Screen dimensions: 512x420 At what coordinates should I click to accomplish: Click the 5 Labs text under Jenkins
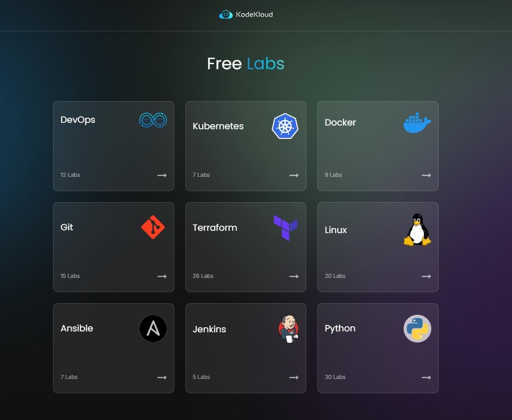[201, 377]
